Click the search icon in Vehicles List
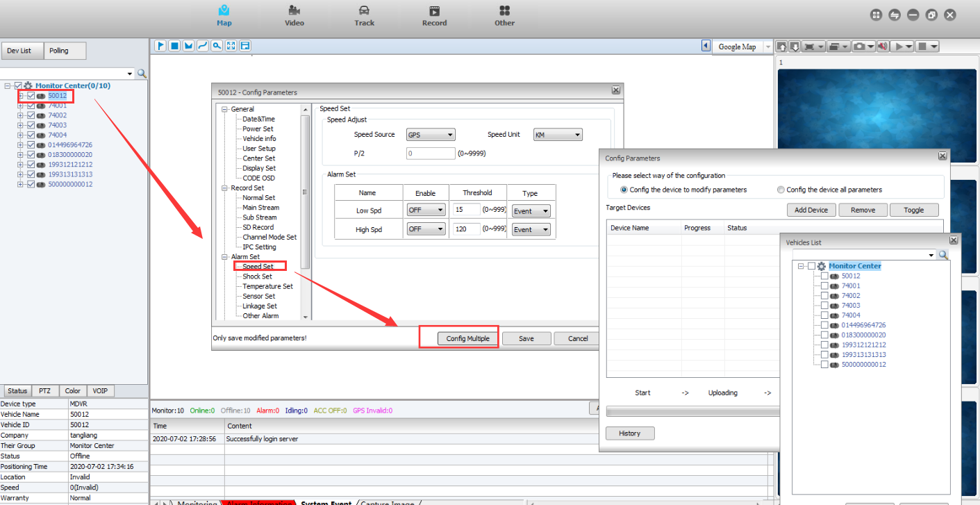The width and height of the screenshot is (980, 505). coord(943,255)
